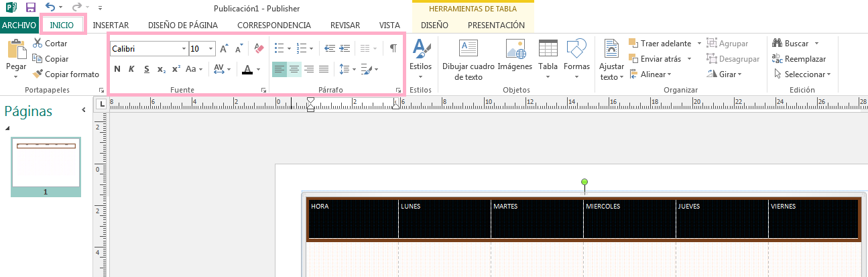Center the text in Párrafo group
Screen dimensions: 868x277
294,68
